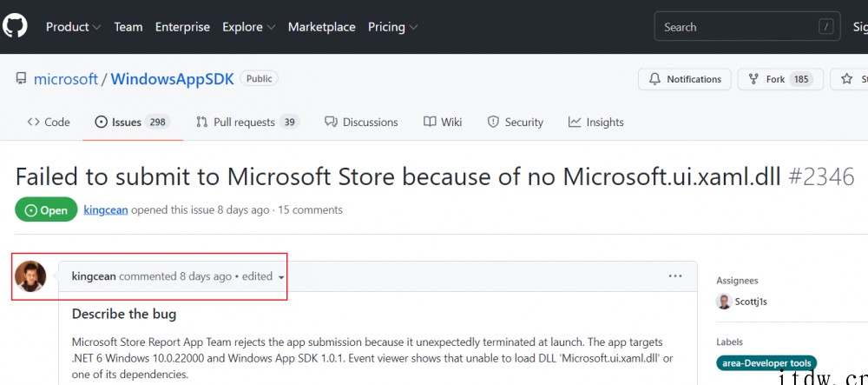Click the Public visibility badge
This screenshot has height=385, width=868.
259,79
